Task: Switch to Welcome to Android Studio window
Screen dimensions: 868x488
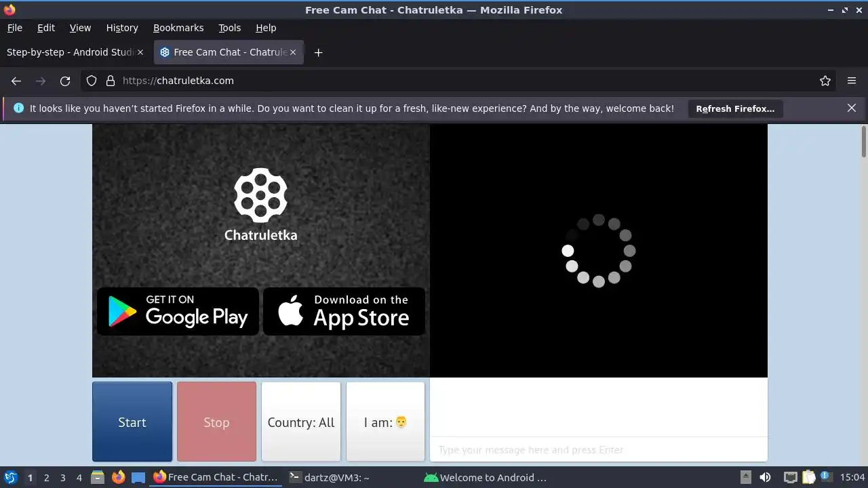Action: pyautogui.click(x=486, y=477)
